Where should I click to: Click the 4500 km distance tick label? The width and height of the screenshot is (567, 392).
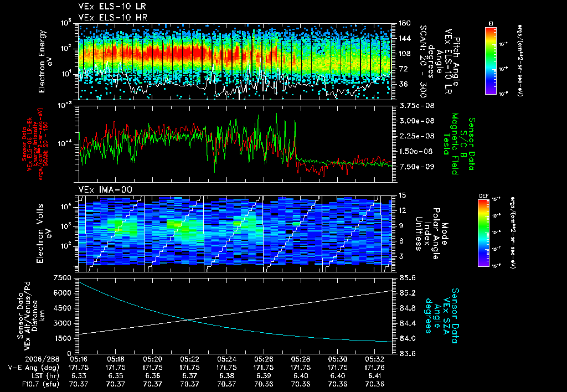(x=62, y=308)
